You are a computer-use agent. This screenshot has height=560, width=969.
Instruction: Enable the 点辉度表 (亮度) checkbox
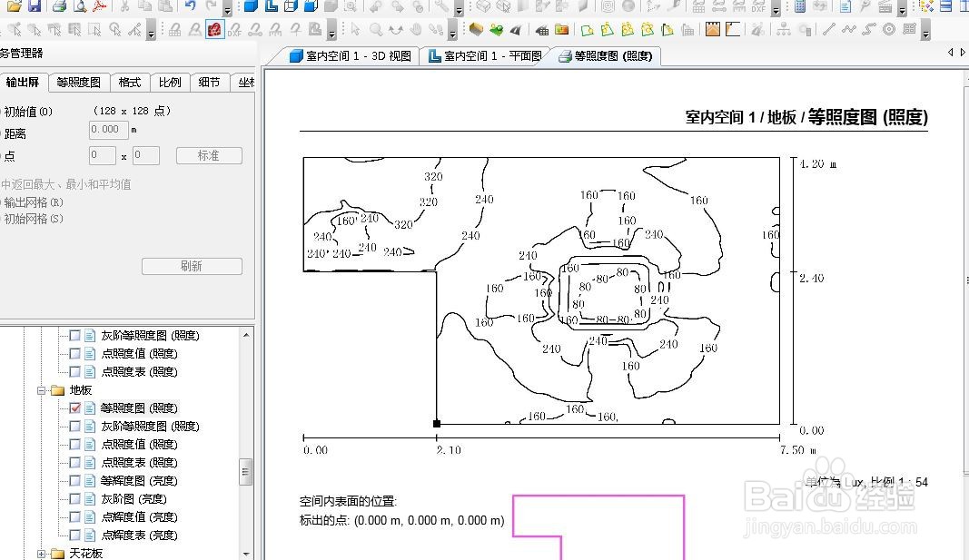(x=75, y=535)
